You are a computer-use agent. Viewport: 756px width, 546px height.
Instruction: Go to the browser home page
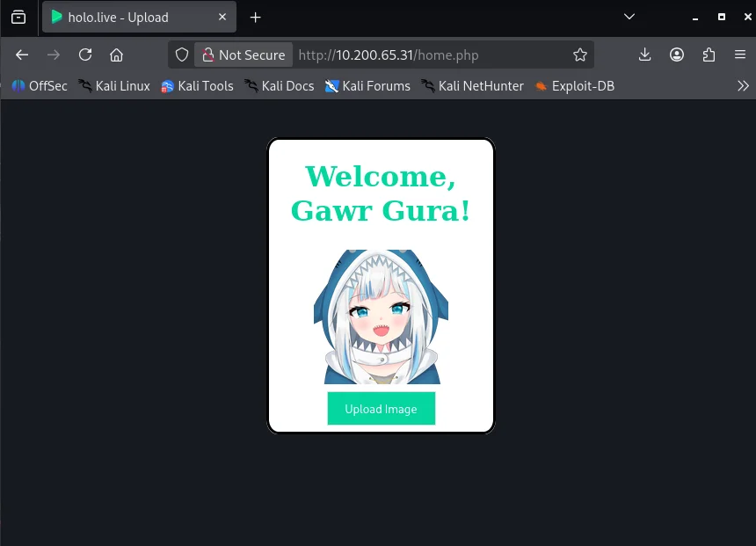coord(116,55)
